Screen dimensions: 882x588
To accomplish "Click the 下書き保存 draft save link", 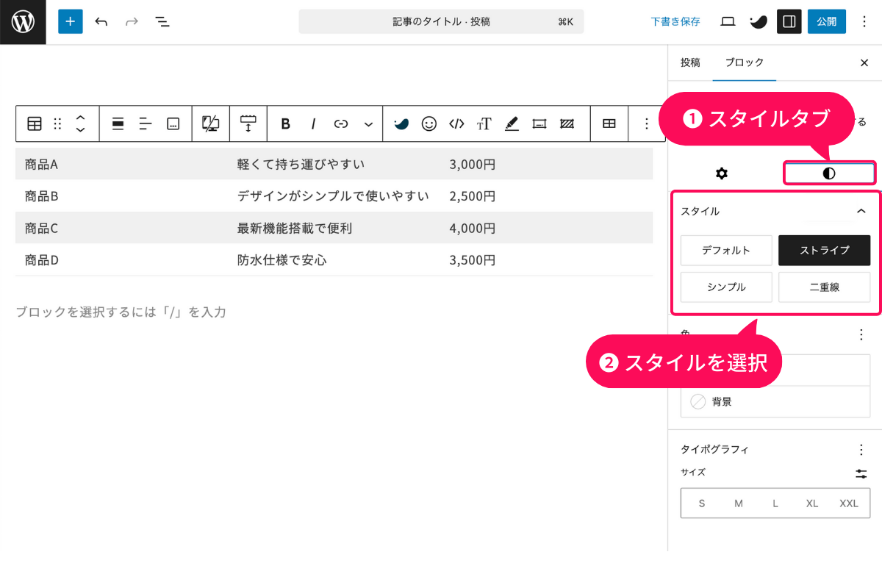I will (675, 21).
